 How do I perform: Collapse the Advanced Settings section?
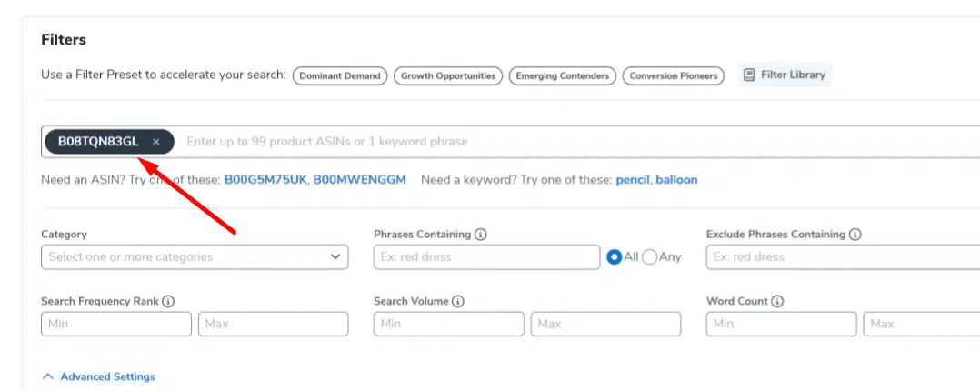pyautogui.click(x=99, y=376)
